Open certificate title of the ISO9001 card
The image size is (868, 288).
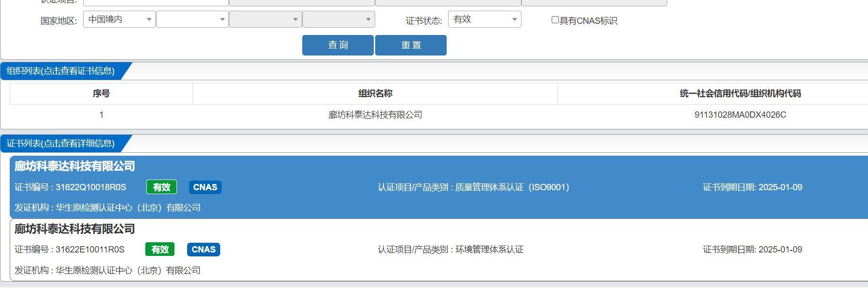(75, 166)
